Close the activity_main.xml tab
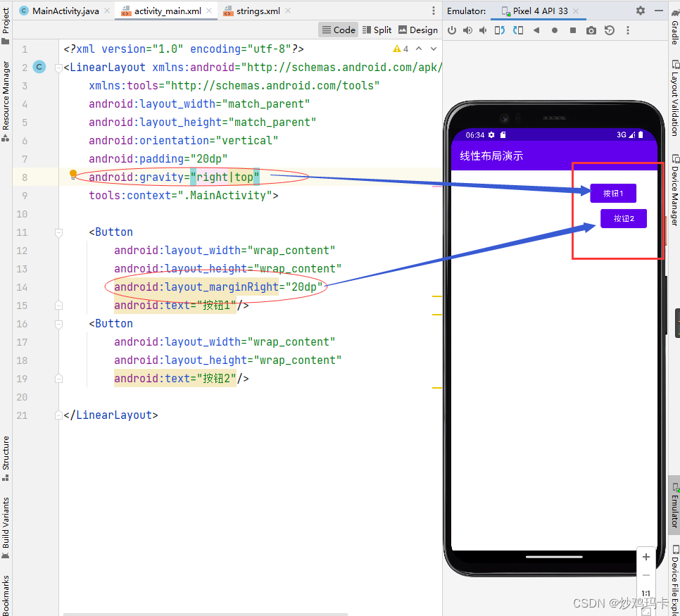680x616 pixels. click(x=209, y=11)
